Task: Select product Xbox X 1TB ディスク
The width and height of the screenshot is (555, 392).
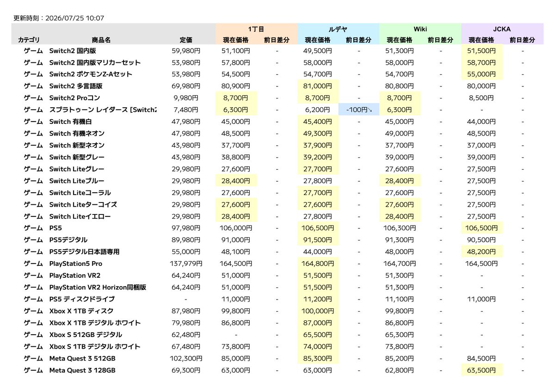Action: coord(81,311)
